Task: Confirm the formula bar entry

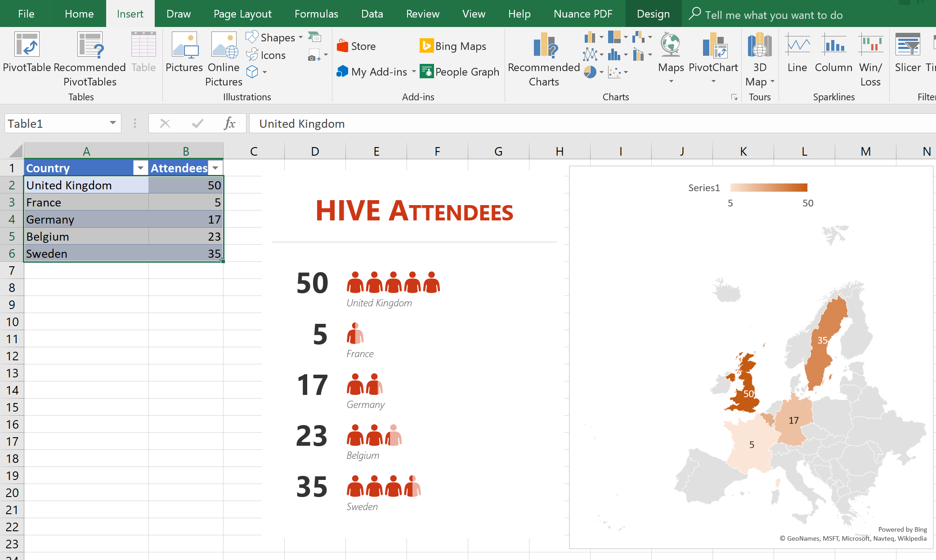Action: pos(197,123)
